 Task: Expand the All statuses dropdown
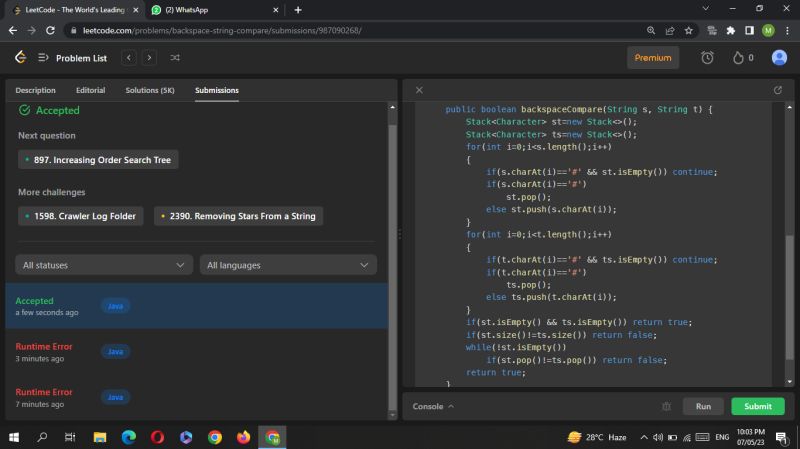click(x=104, y=265)
